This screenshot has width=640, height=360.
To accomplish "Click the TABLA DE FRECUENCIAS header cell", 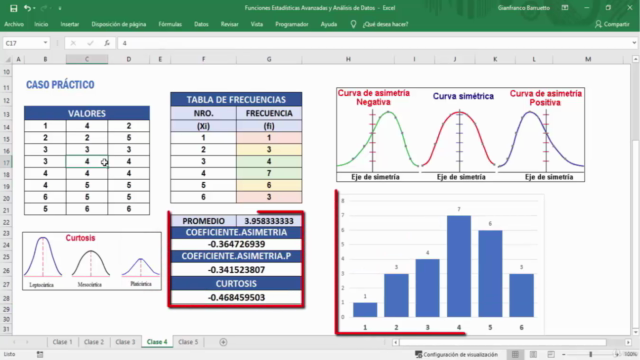I will click(x=236, y=100).
